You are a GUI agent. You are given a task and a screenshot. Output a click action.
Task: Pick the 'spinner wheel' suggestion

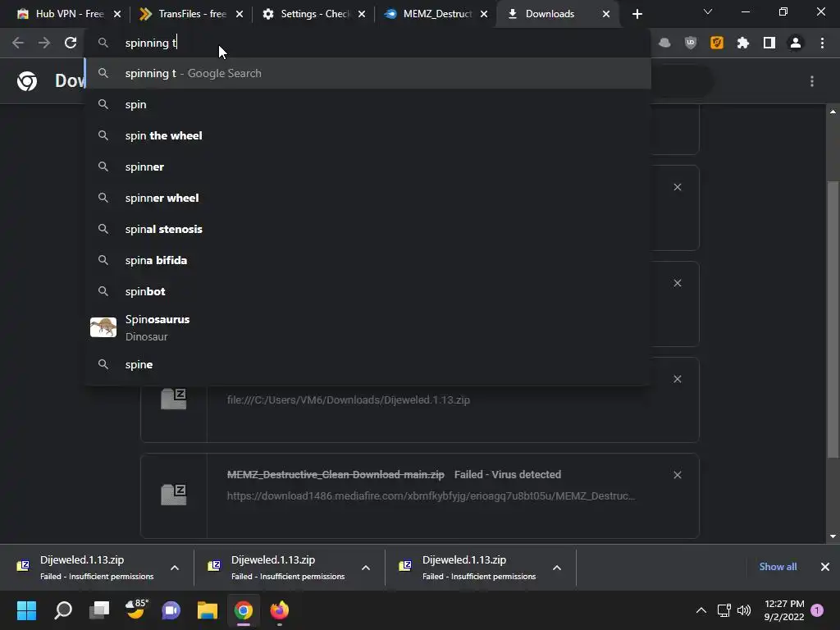[x=367, y=198]
